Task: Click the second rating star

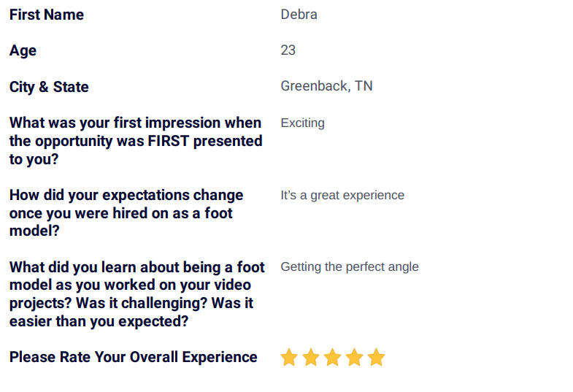Action: coord(311,357)
